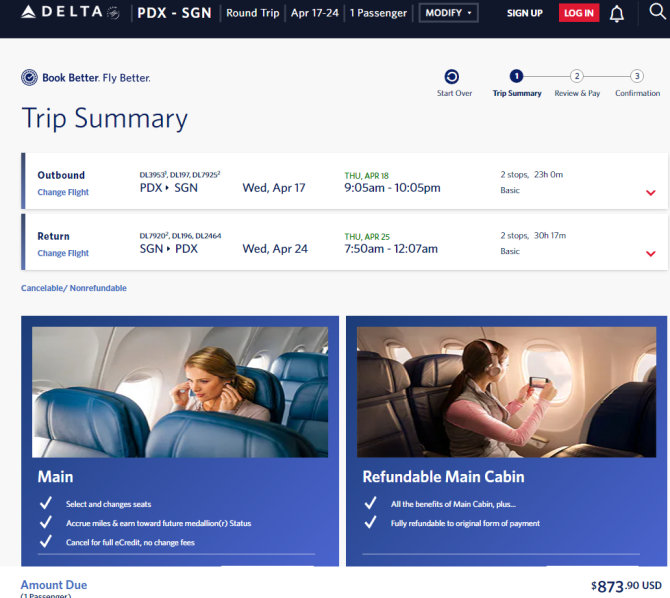670x598 pixels.
Task: Select step 1 Trip Summary circle
Action: [x=516, y=76]
